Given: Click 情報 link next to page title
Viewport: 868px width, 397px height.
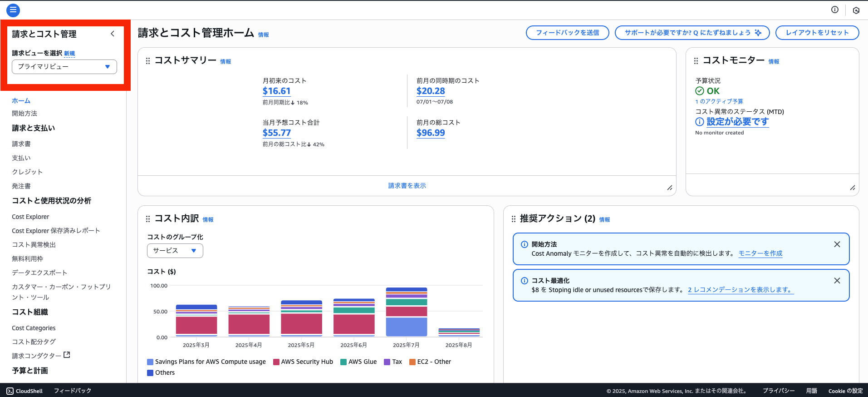Looking at the screenshot, I should tap(264, 35).
